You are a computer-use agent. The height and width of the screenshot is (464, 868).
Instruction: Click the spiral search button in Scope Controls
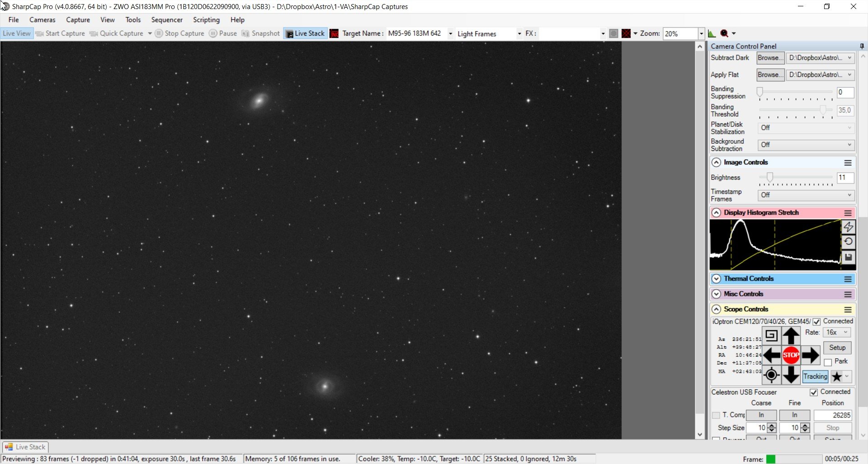tap(772, 336)
